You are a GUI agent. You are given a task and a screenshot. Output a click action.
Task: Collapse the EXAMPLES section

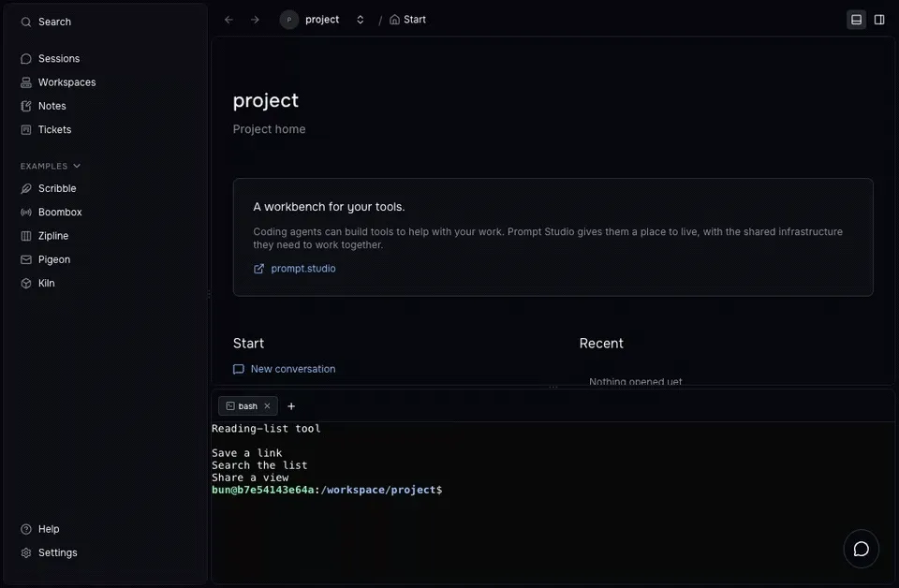click(x=51, y=167)
